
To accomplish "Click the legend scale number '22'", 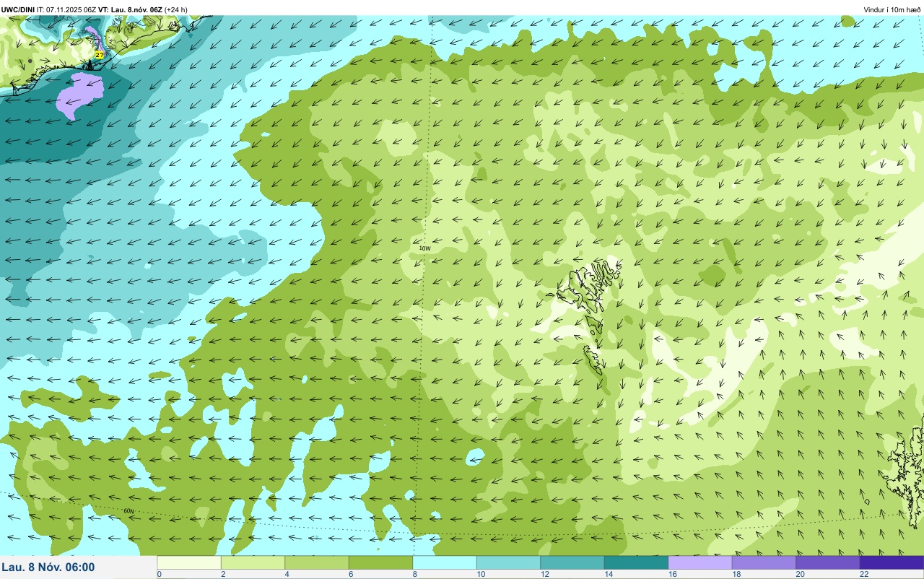I will (x=864, y=574).
